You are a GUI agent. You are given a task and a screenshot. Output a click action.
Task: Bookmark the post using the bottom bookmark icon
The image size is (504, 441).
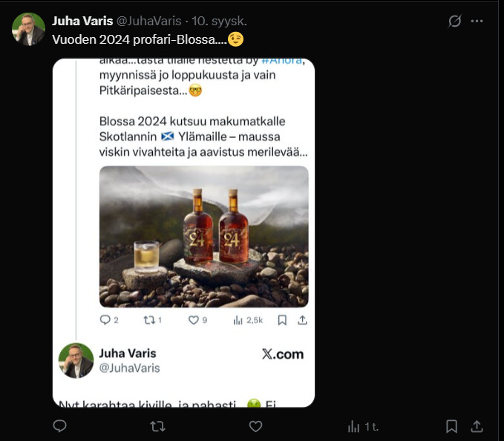451,426
